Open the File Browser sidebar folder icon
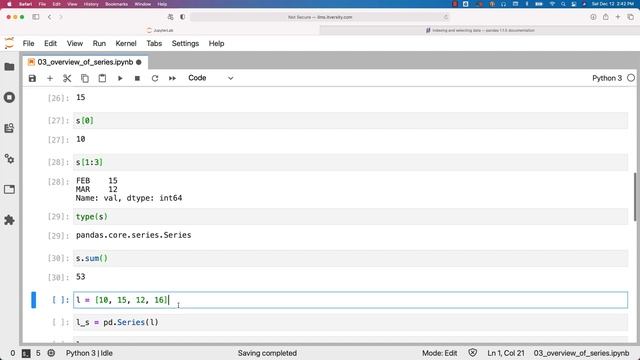This screenshot has width=640, height=360. [9, 67]
